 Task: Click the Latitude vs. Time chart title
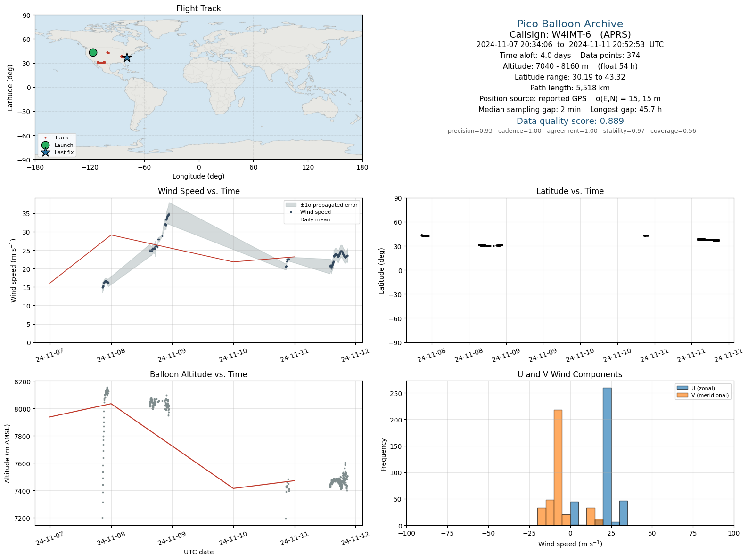pos(570,191)
